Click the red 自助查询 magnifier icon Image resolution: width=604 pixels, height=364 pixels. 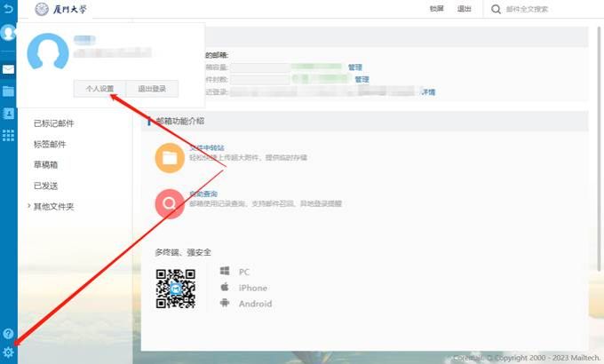coord(169,203)
